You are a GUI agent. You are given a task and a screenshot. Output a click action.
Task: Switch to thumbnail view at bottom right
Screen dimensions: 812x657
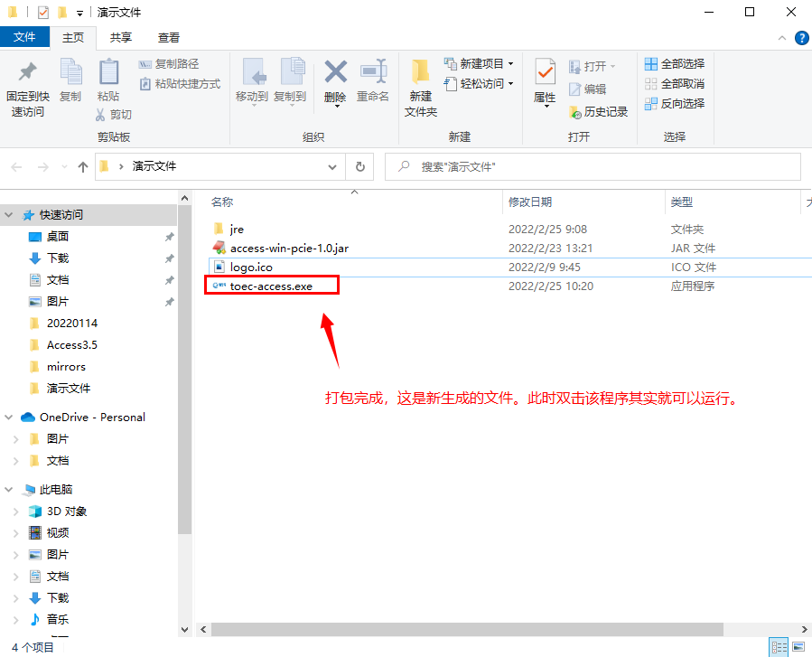[x=798, y=646]
